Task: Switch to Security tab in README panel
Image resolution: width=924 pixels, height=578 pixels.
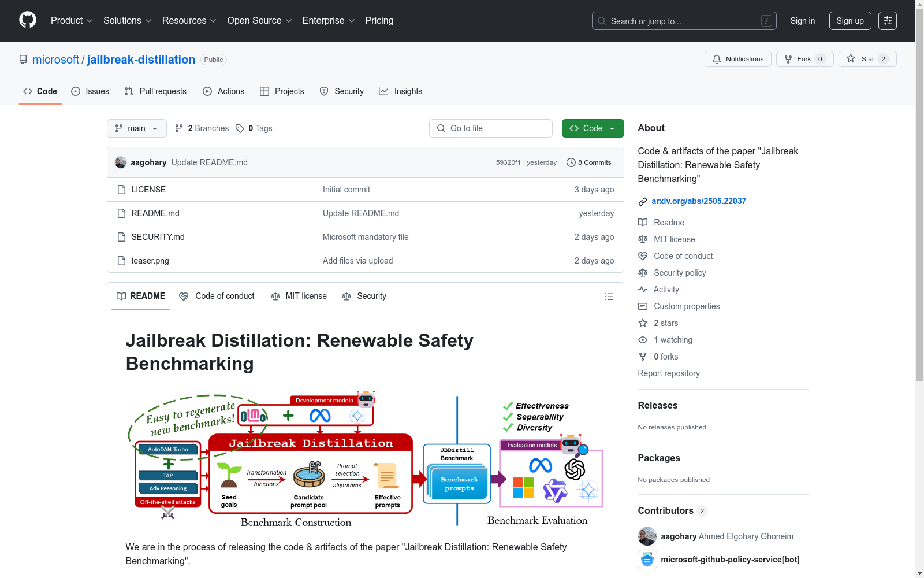Action: coord(364,296)
